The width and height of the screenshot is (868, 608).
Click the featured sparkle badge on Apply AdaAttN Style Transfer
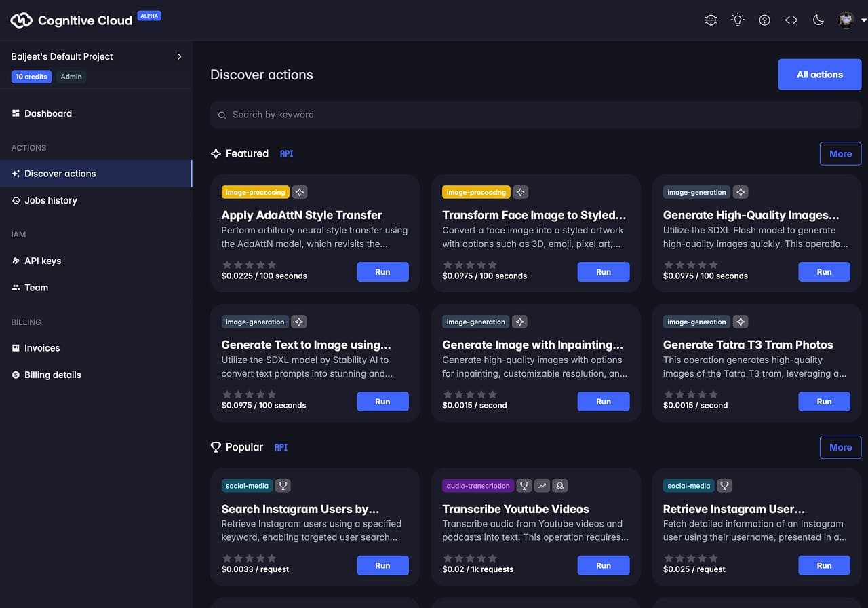(300, 192)
